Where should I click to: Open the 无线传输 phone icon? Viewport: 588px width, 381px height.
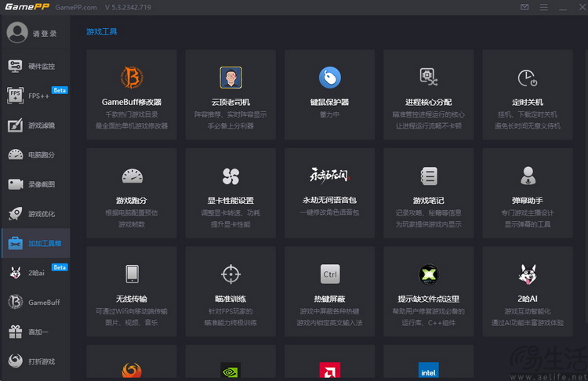click(132, 274)
